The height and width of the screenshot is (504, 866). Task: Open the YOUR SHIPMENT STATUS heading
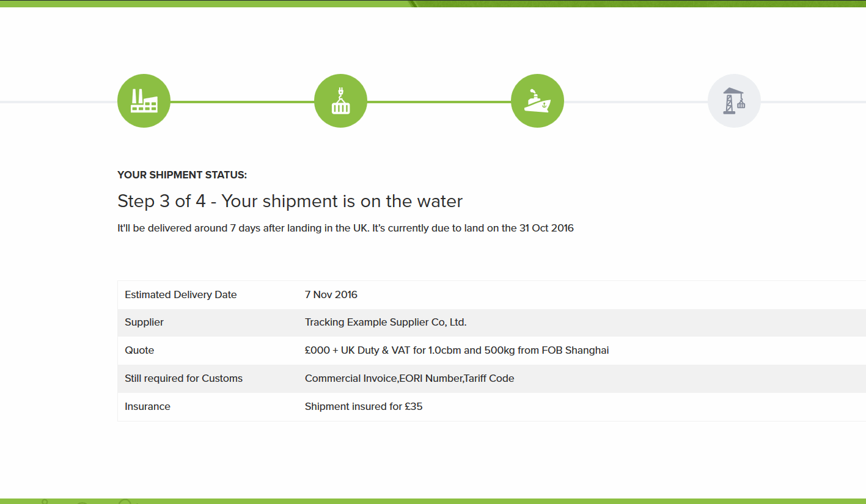(182, 175)
